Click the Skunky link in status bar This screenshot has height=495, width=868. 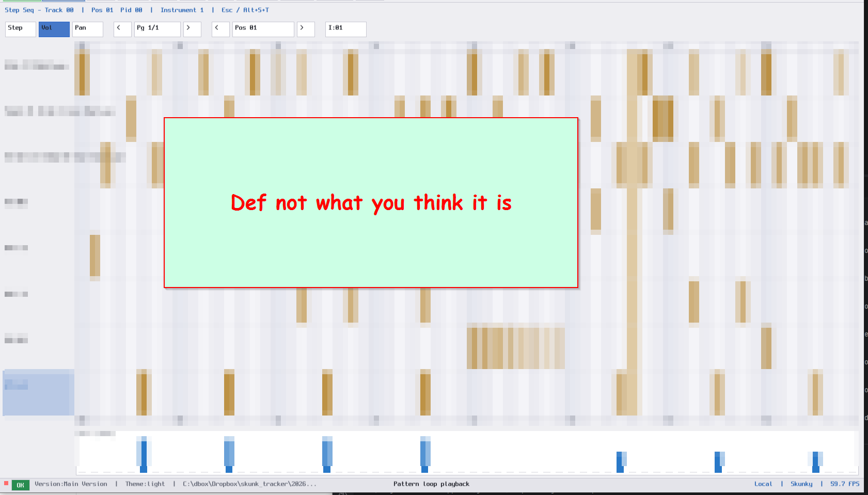[801, 484]
